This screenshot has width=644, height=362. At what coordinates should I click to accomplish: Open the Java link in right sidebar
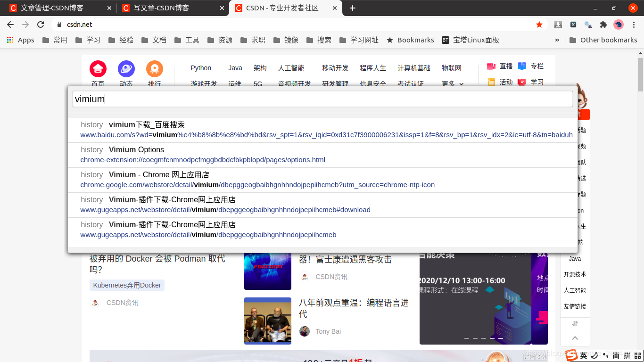(x=575, y=258)
